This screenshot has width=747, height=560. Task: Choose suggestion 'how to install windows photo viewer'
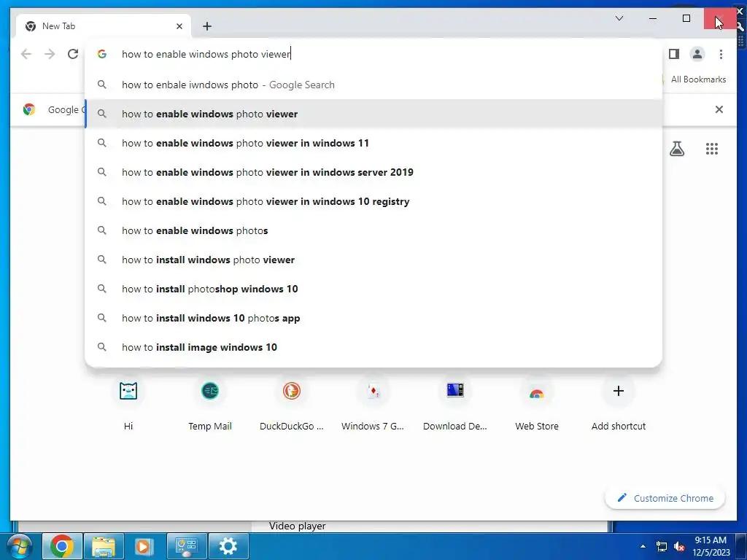[373, 260]
